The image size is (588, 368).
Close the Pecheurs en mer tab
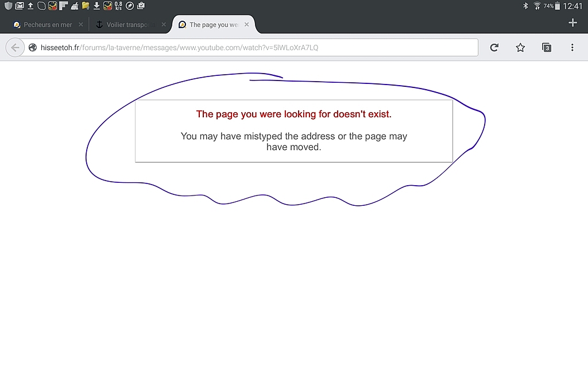point(80,24)
